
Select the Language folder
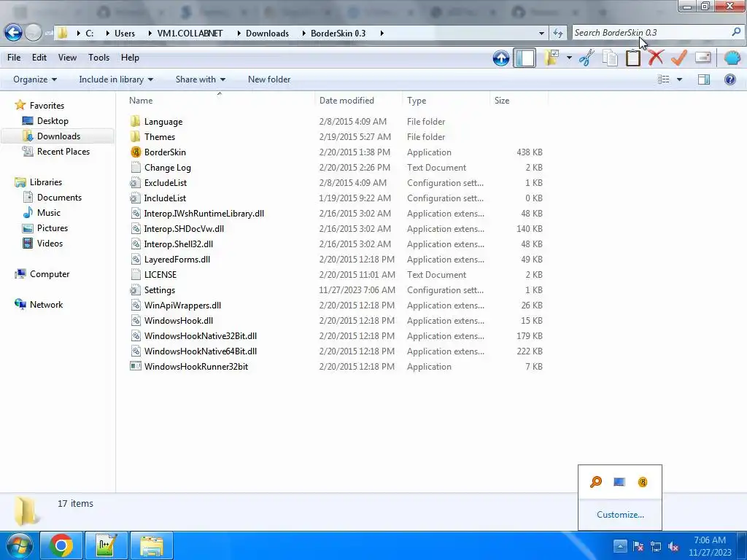click(x=163, y=122)
